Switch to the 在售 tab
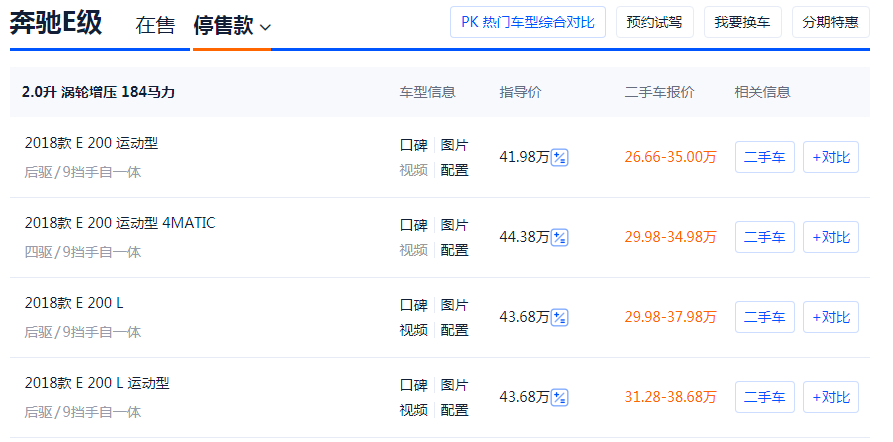Screen dimensions: 893x442 pyautogui.click(x=155, y=26)
